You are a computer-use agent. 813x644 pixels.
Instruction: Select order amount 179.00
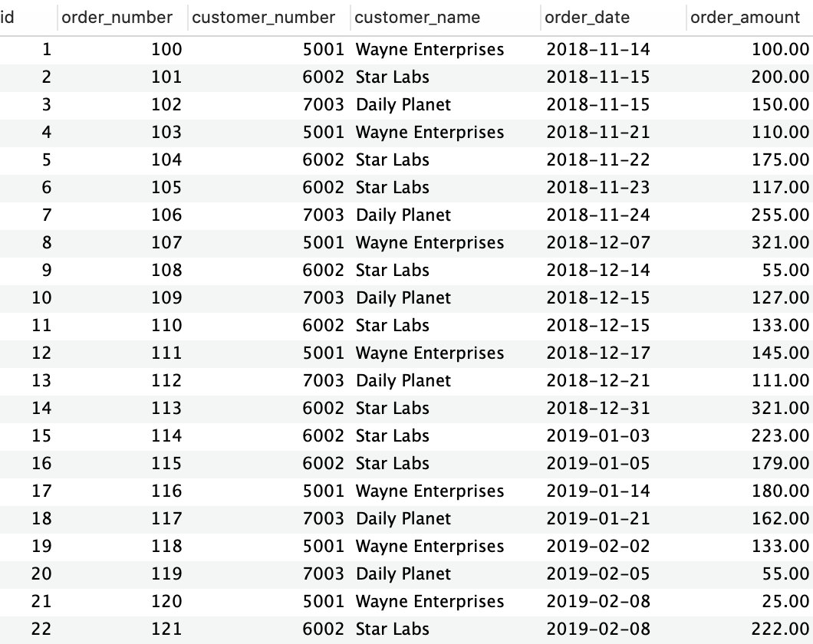coord(780,463)
